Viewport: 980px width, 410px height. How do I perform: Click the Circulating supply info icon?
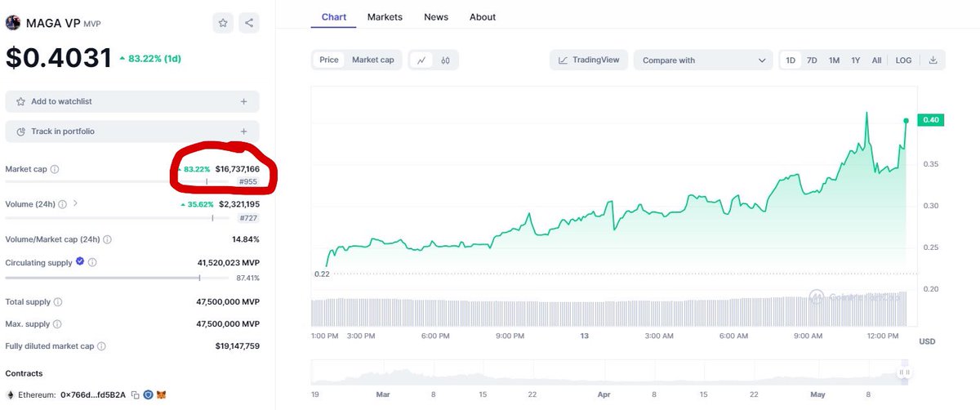coord(92,262)
